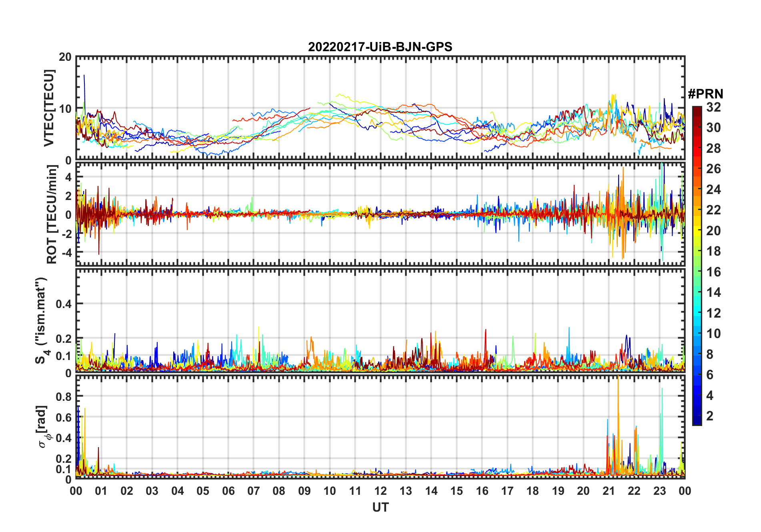Click x-axis tick label 22
This screenshot has width=761, height=532.
(x=634, y=491)
